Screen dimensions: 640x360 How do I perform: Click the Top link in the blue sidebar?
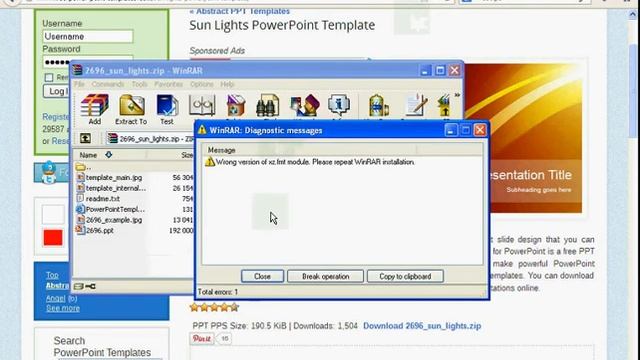(52, 275)
